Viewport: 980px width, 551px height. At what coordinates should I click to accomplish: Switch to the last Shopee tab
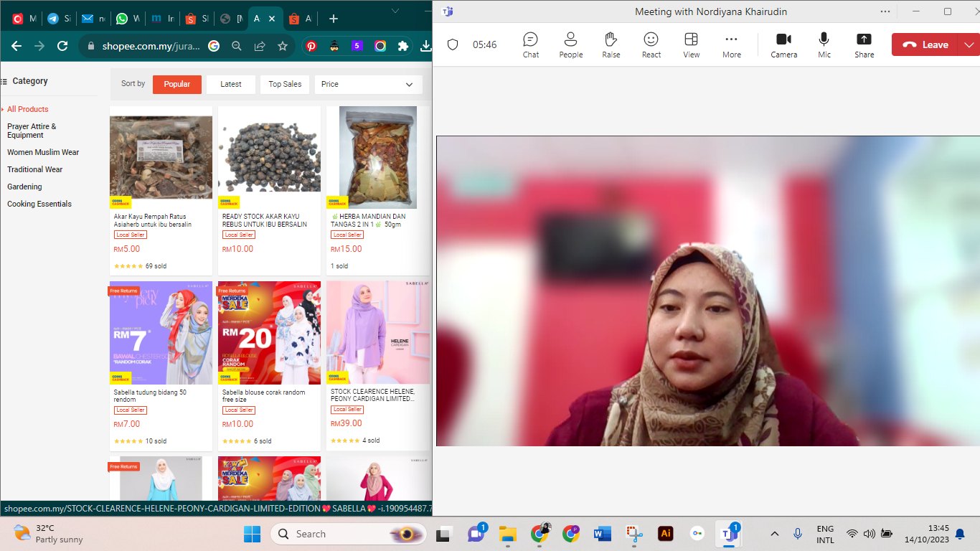point(301,19)
